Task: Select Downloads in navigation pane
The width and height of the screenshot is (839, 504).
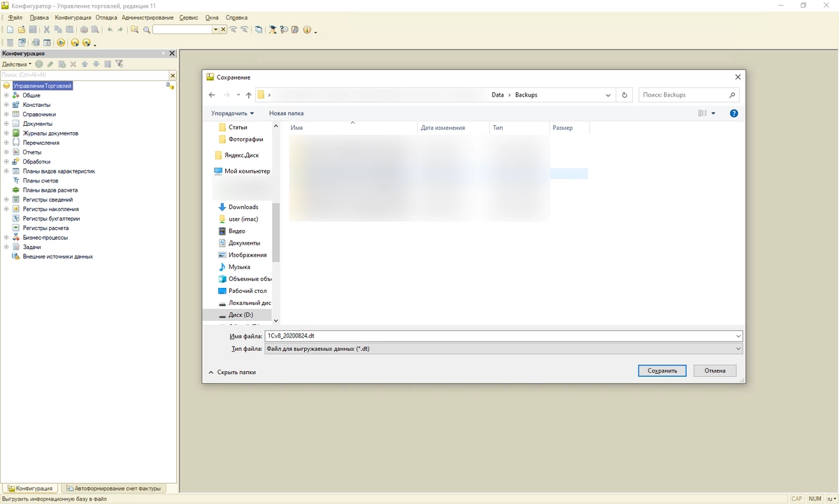Action: coord(243,207)
